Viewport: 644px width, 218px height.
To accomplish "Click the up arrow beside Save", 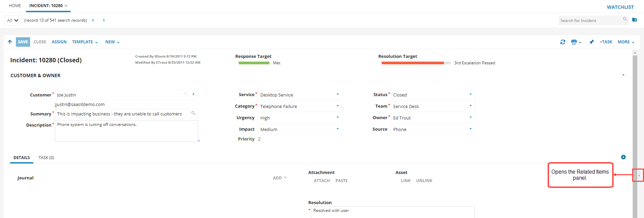I will [10, 42].
